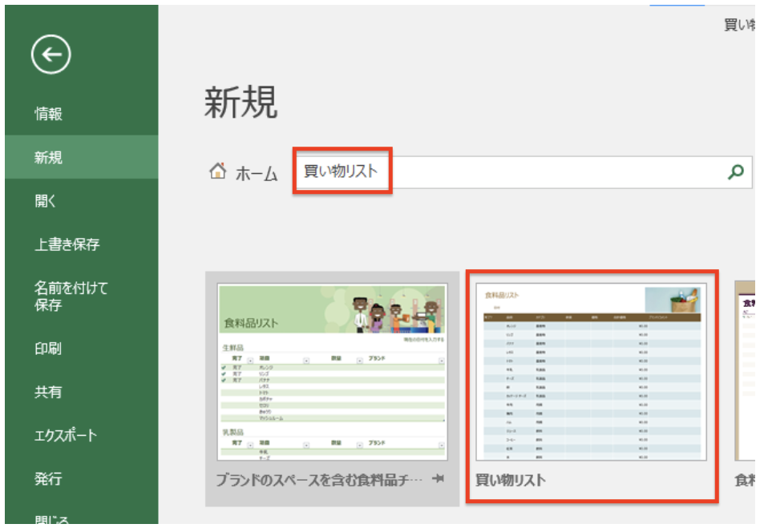Click the ホーム link text
This screenshot has height=532, width=760.
257,173
